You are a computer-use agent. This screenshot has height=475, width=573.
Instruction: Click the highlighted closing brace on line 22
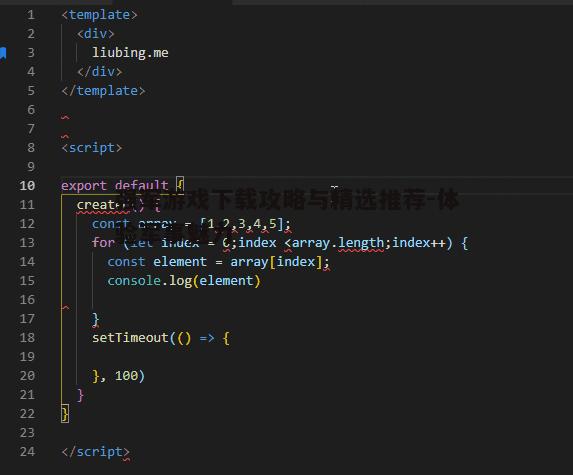[65, 414]
